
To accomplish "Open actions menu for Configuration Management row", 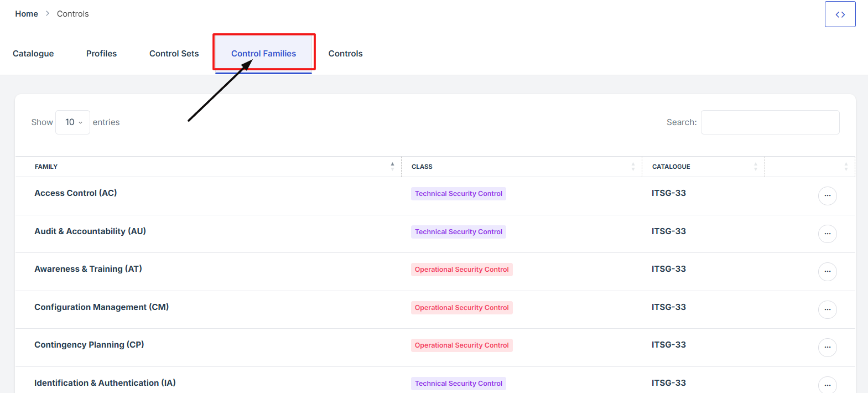I will pyautogui.click(x=827, y=309).
